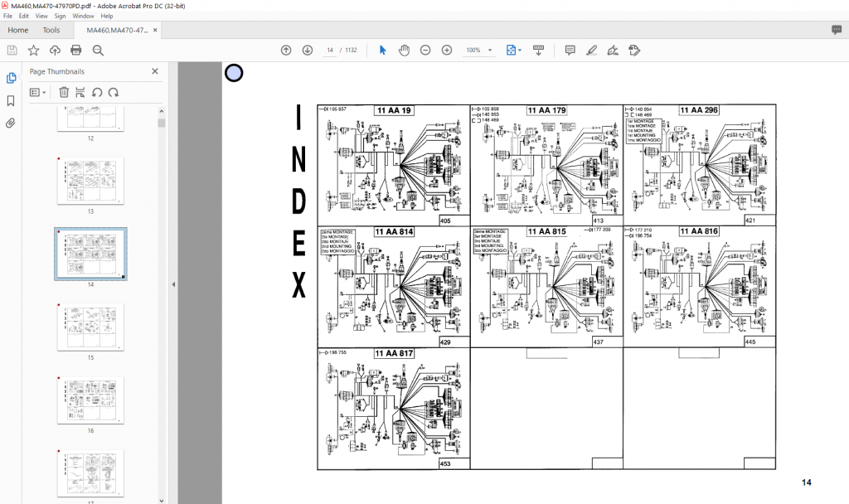Select page 15 thumbnail
Screen dimensions: 849x504
tap(90, 327)
